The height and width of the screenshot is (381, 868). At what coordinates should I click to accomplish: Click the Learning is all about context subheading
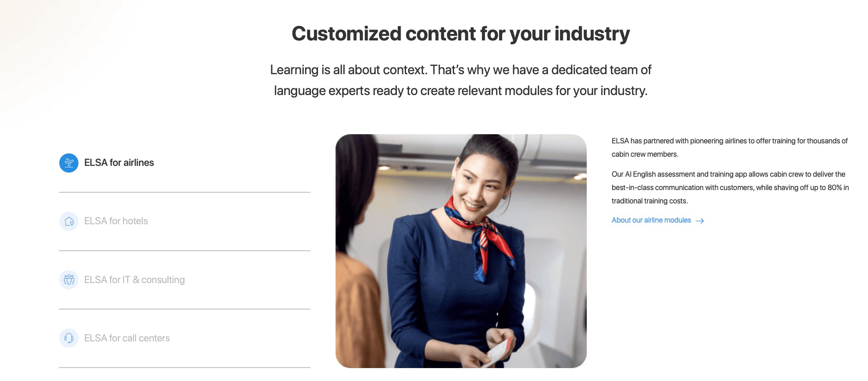coord(461,80)
